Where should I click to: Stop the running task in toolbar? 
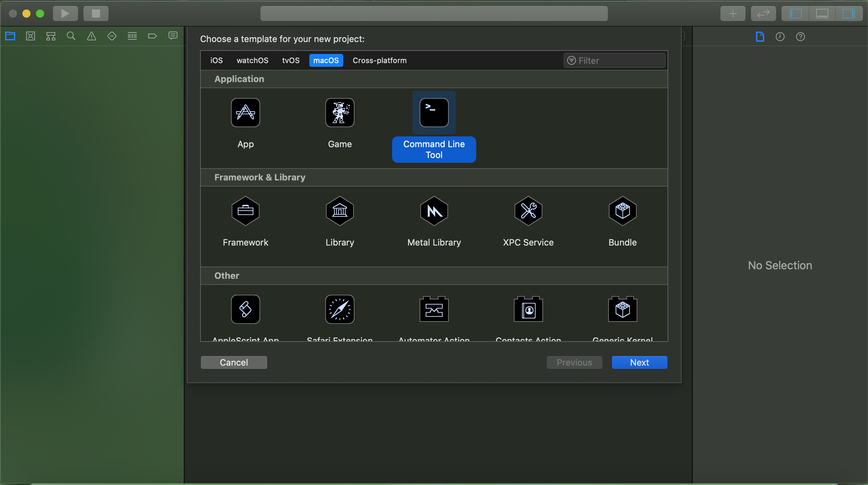[x=96, y=14]
